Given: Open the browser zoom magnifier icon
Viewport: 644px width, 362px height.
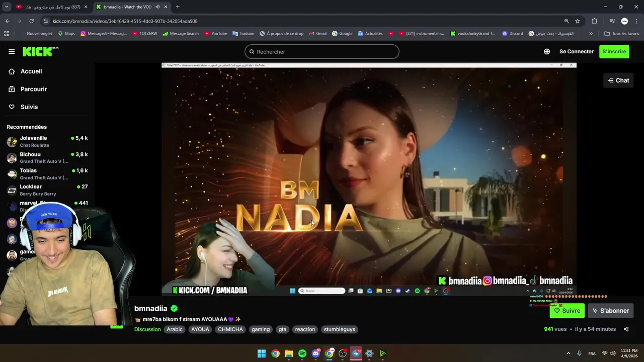Looking at the screenshot, I should [x=567, y=21].
